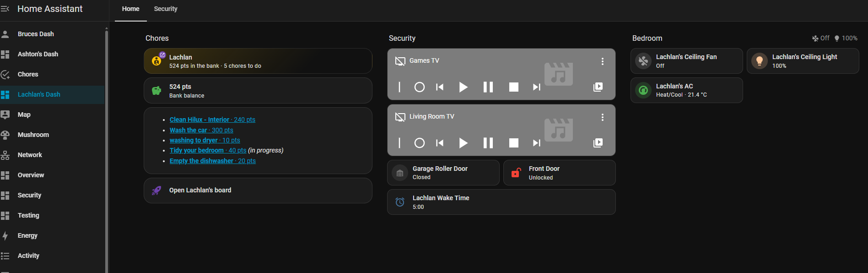Skip to next track on Games TV
Viewport: 868px width, 273px height.
tap(537, 87)
